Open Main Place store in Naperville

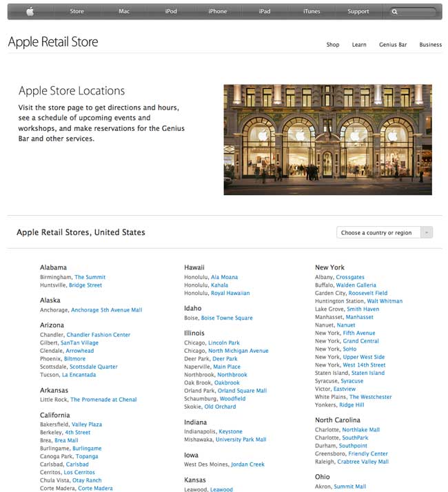[x=227, y=367]
